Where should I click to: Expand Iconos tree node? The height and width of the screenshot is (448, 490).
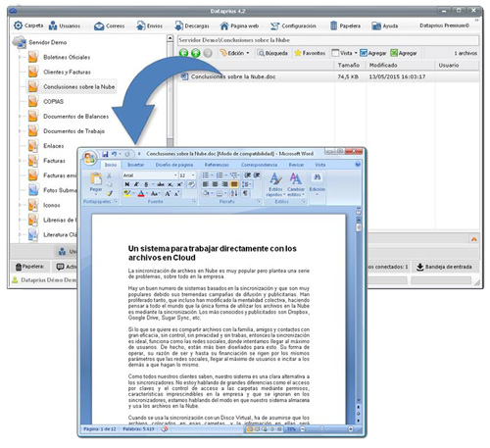point(20,205)
